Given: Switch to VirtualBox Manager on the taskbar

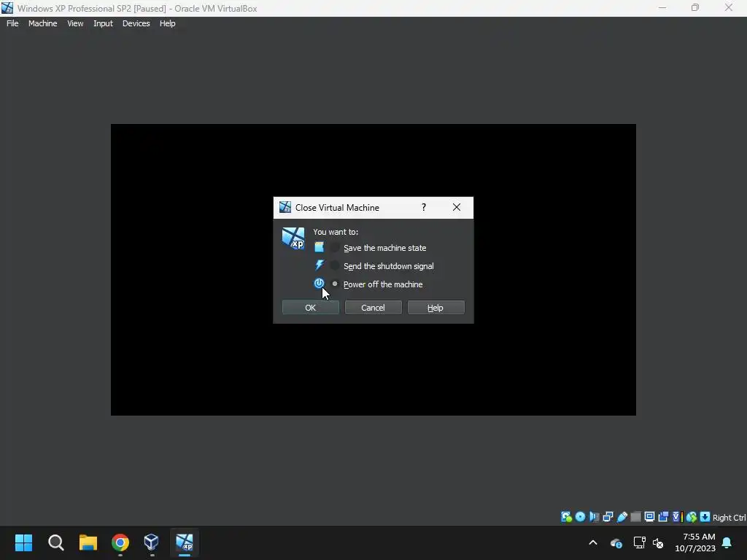Looking at the screenshot, I should [x=152, y=542].
